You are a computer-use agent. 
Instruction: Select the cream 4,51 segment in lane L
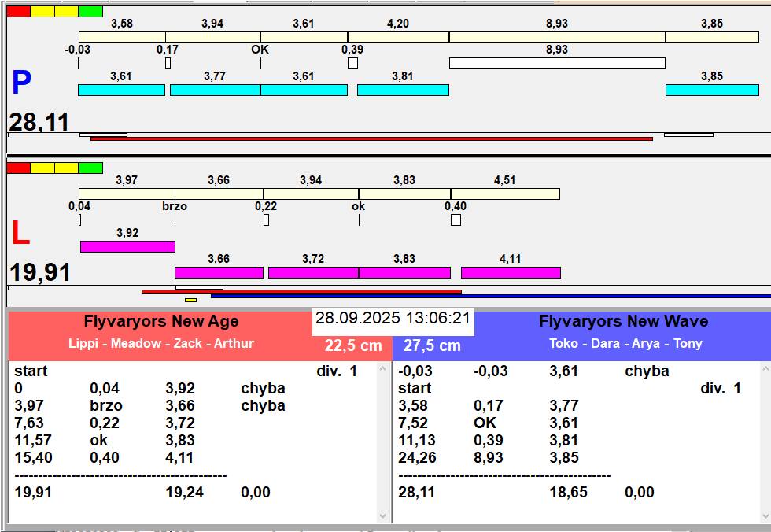505,194
